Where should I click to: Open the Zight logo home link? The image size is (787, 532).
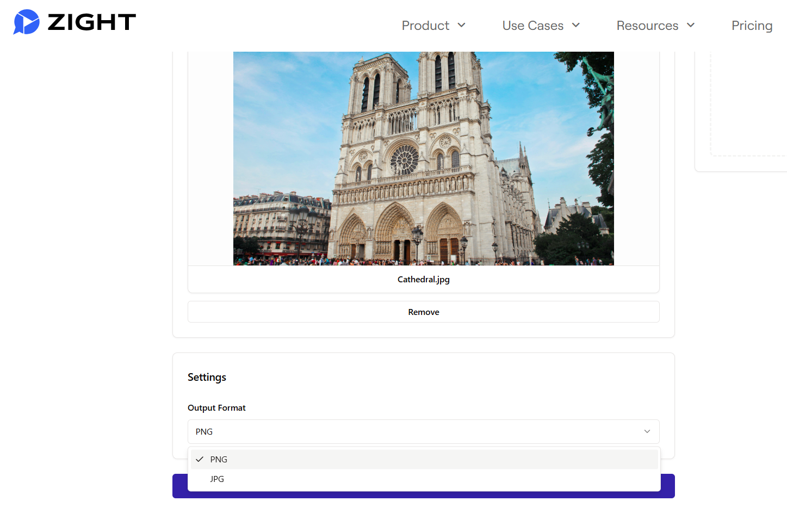click(75, 22)
